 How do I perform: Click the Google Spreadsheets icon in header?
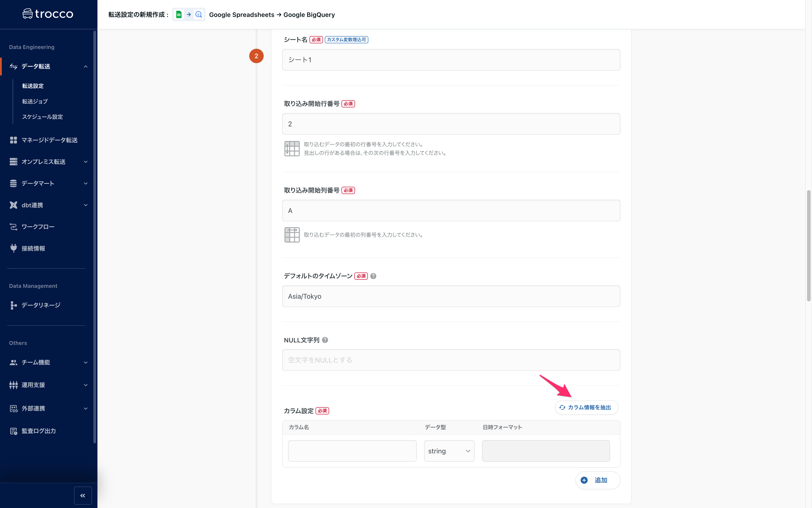pyautogui.click(x=179, y=14)
